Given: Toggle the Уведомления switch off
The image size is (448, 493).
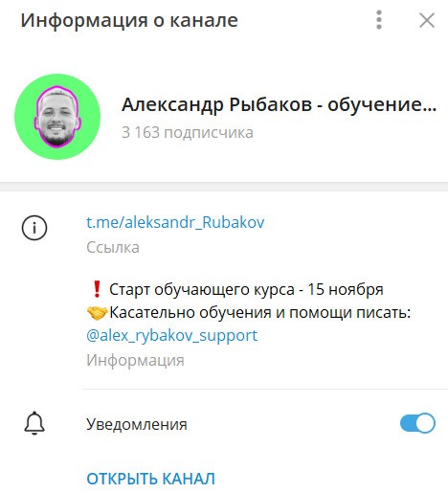Looking at the screenshot, I should point(417,423).
